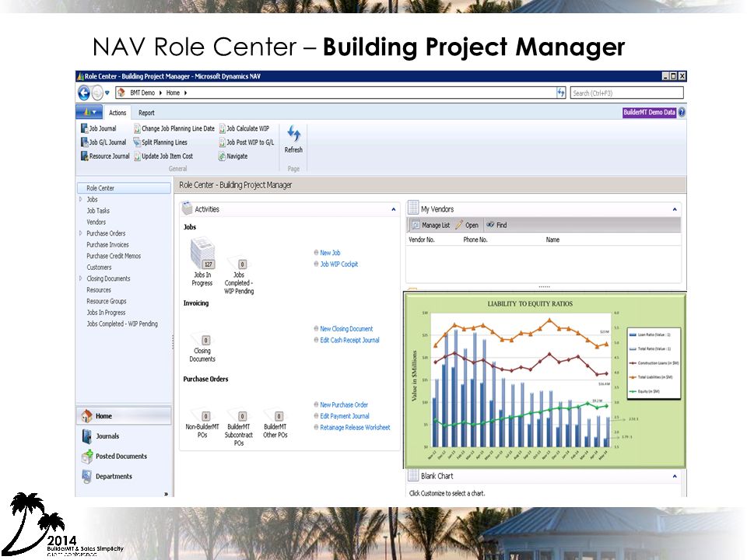The image size is (747, 560).
Task: Click the New Closing Document link
Action: click(346, 329)
